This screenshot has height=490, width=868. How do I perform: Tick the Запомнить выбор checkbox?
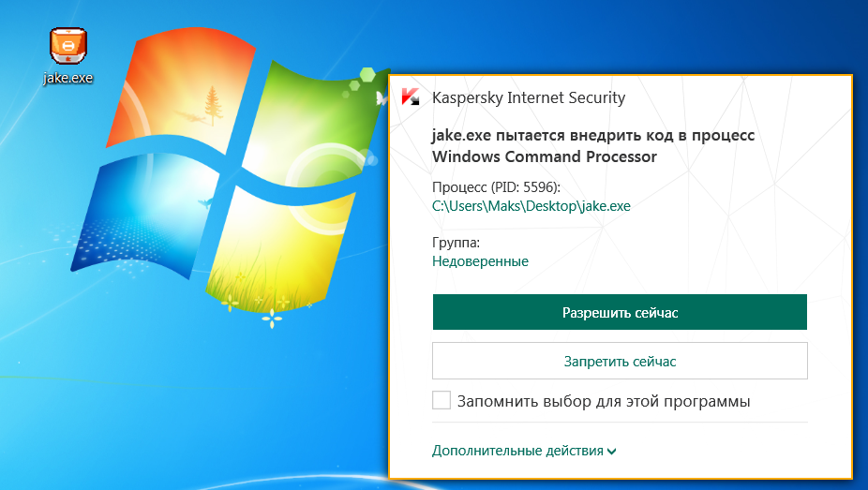coord(441,400)
